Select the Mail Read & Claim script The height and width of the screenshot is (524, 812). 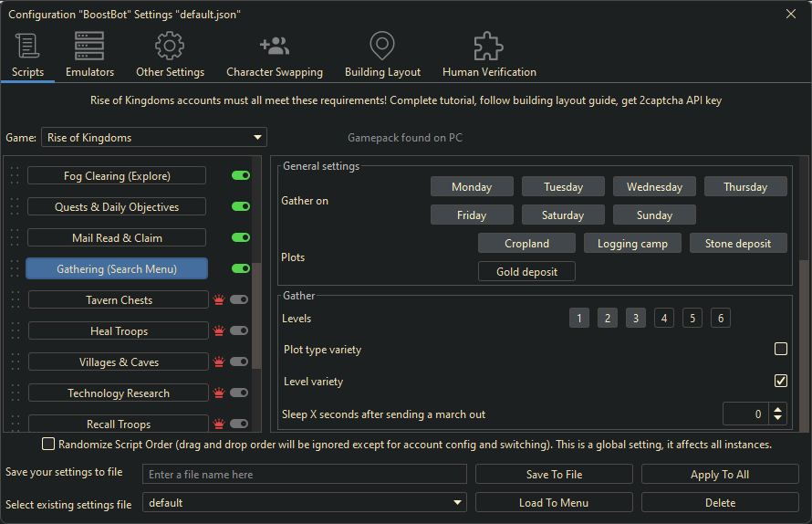tap(117, 238)
